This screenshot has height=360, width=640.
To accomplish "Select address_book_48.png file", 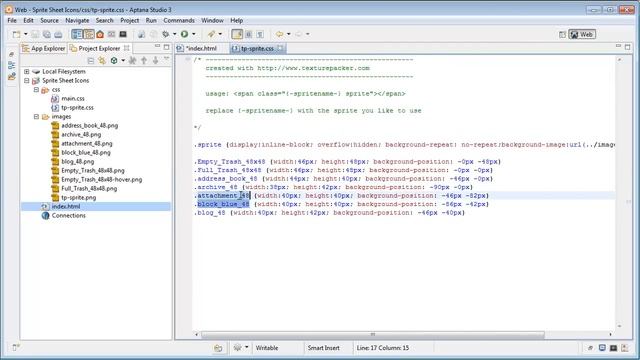I will (89, 125).
